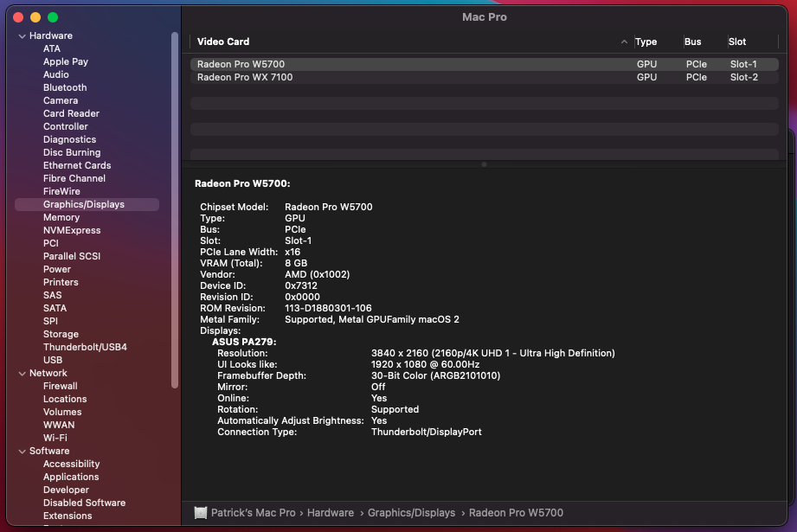The image size is (797, 532).
Task: Click Hardware in the path bar
Action: (x=331, y=513)
